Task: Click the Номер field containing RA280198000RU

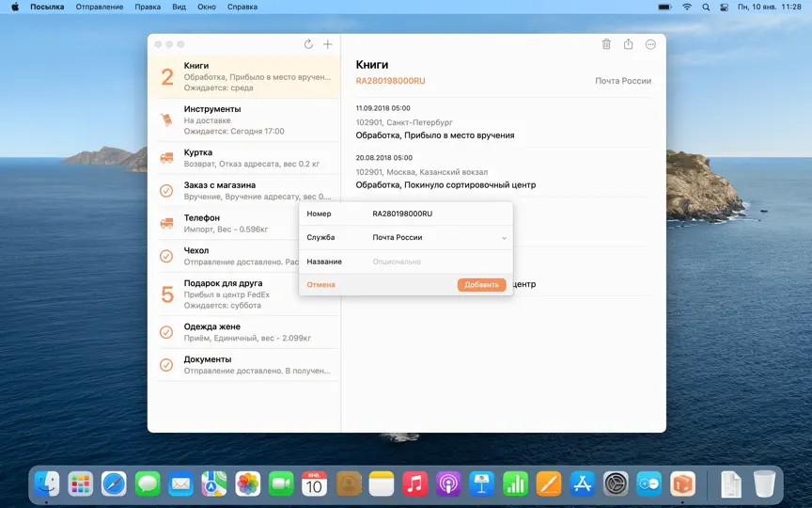Action: tap(439, 214)
